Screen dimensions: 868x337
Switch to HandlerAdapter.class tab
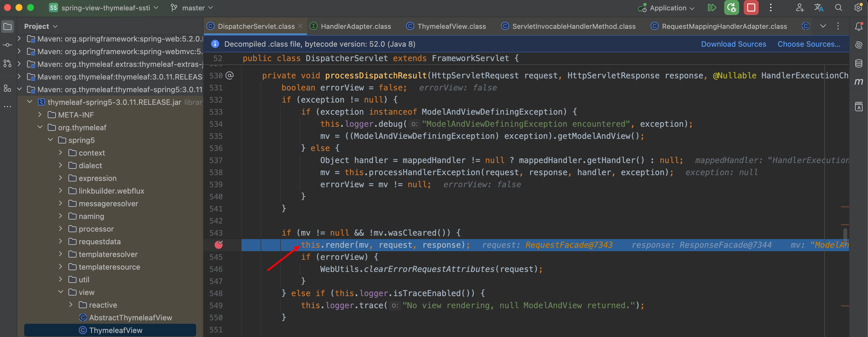pos(351,26)
